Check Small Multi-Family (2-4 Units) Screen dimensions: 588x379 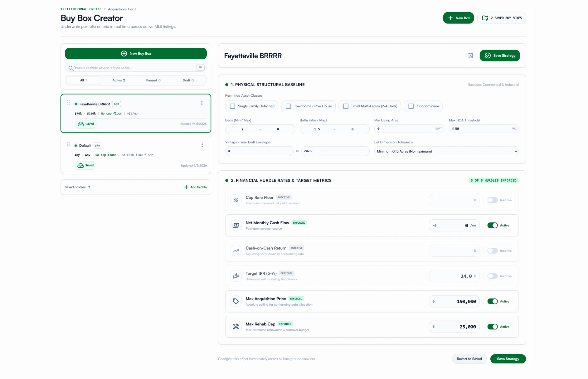(346, 106)
